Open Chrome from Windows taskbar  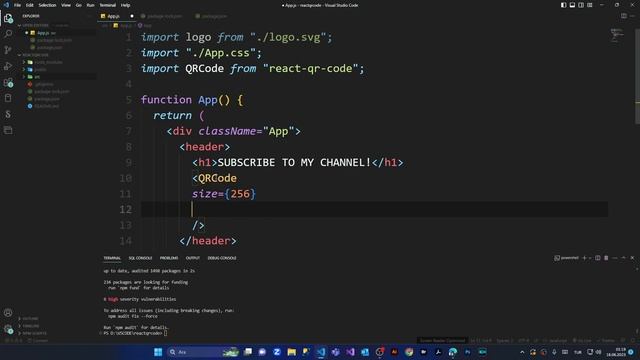coord(409,352)
